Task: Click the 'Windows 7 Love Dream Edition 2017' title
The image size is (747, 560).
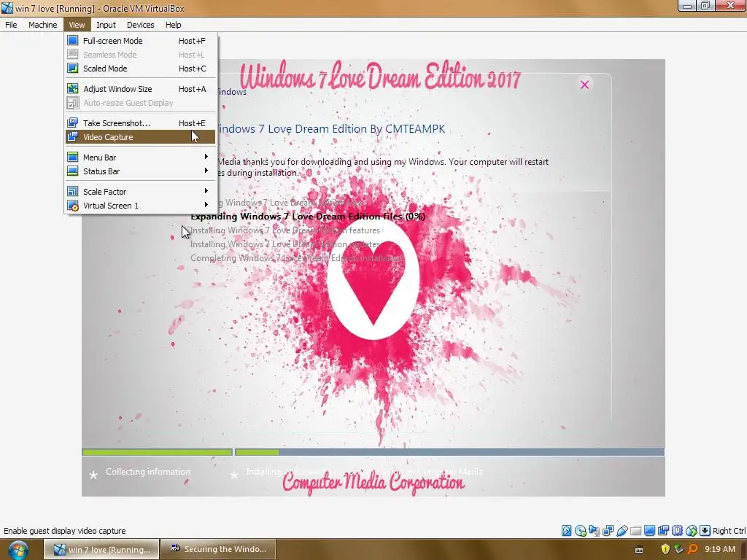Action: pyautogui.click(x=379, y=76)
